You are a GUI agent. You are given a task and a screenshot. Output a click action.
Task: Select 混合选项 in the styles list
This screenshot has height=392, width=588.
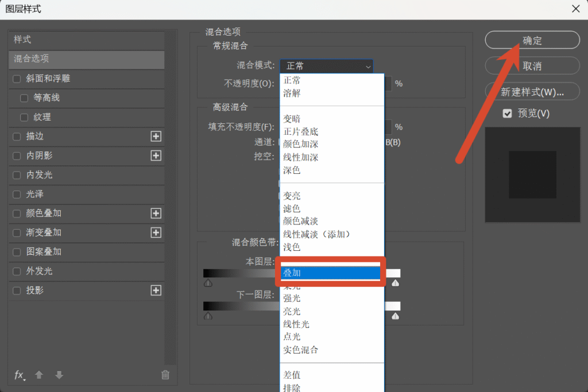click(x=87, y=59)
